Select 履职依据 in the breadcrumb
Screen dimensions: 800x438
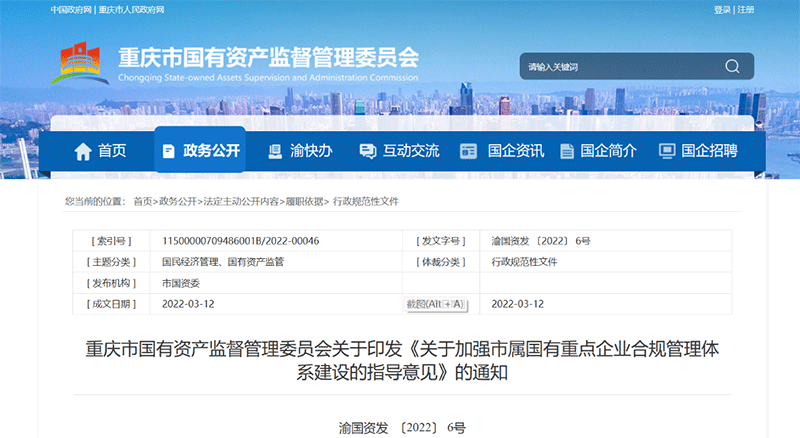[x=304, y=201]
